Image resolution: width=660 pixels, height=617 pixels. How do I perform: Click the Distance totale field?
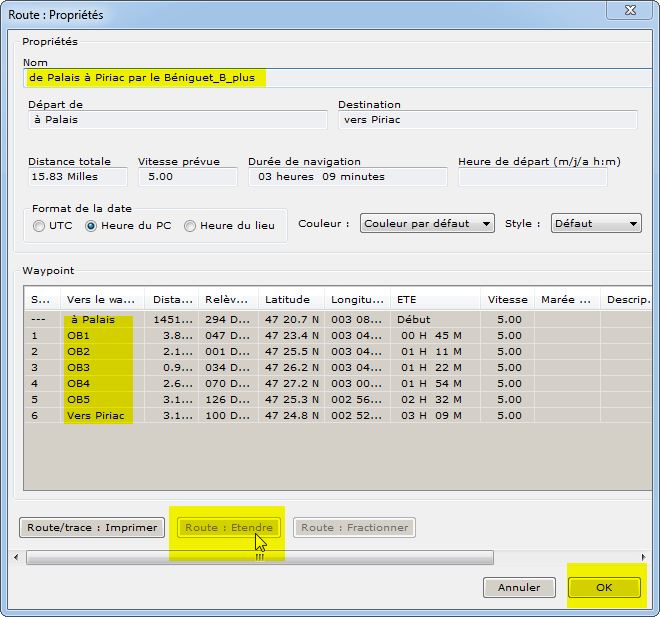78,177
